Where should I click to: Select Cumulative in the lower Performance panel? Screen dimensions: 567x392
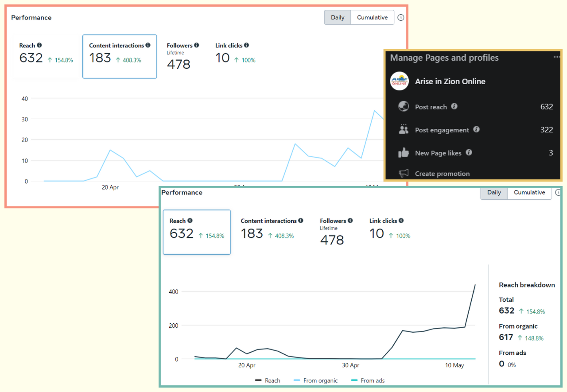click(x=529, y=193)
